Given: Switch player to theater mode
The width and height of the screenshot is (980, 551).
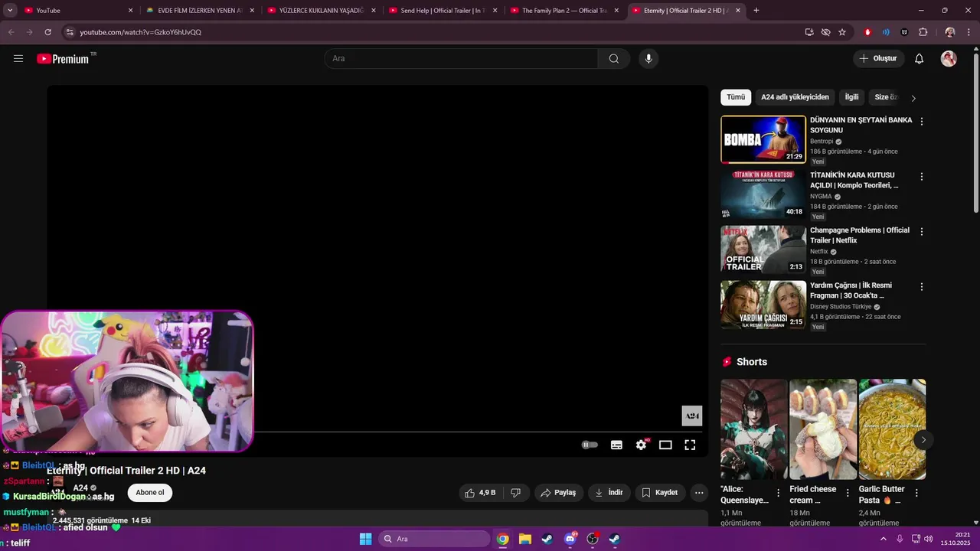Looking at the screenshot, I should click(665, 445).
